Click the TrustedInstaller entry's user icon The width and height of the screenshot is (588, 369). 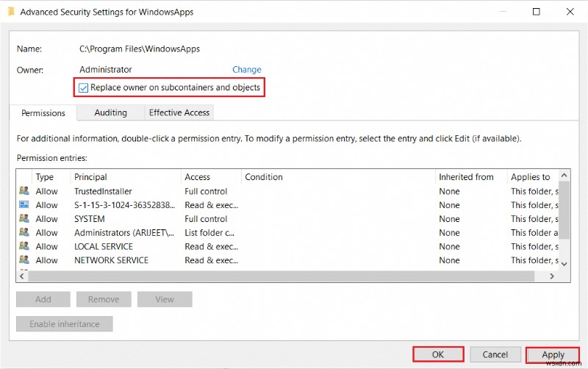24,191
